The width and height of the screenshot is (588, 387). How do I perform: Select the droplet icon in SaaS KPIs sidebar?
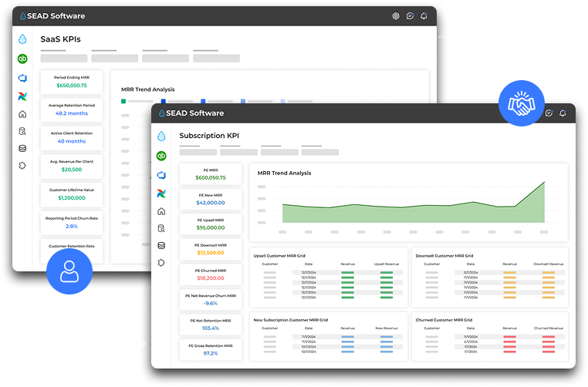(22, 39)
